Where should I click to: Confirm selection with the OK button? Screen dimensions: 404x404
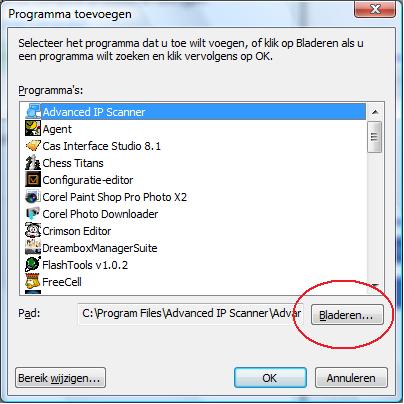pos(270,378)
